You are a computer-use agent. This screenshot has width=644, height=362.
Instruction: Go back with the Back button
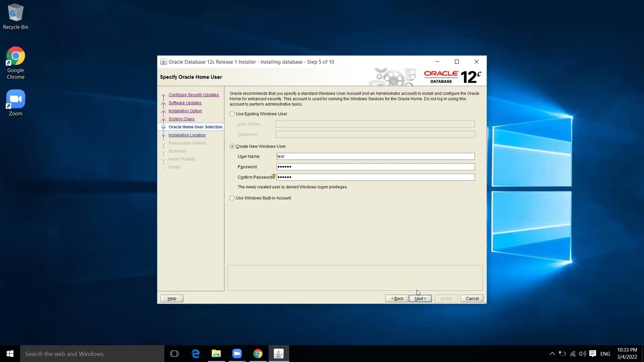click(x=397, y=299)
